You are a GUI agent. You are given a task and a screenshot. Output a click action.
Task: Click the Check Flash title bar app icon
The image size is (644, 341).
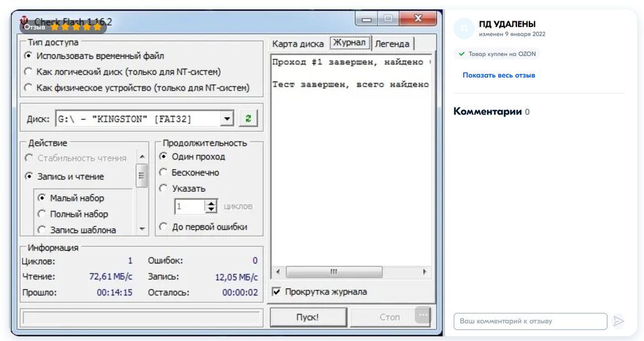[24, 21]
